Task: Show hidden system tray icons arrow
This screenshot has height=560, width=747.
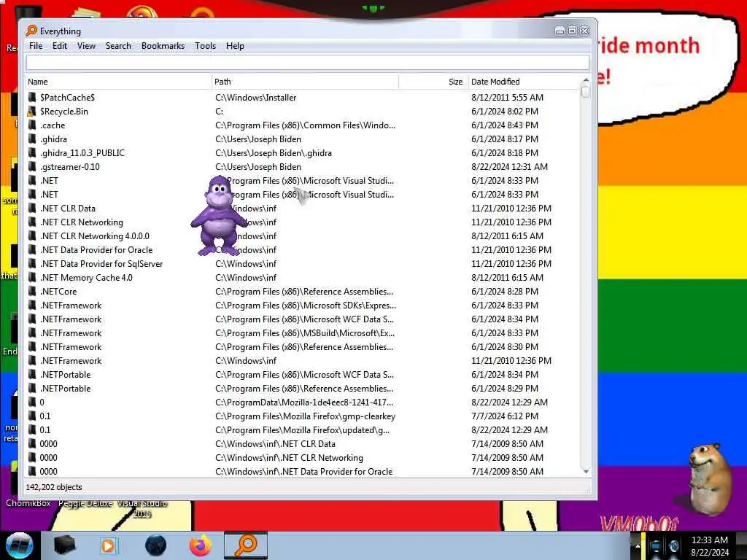Action: click(637, 546)
